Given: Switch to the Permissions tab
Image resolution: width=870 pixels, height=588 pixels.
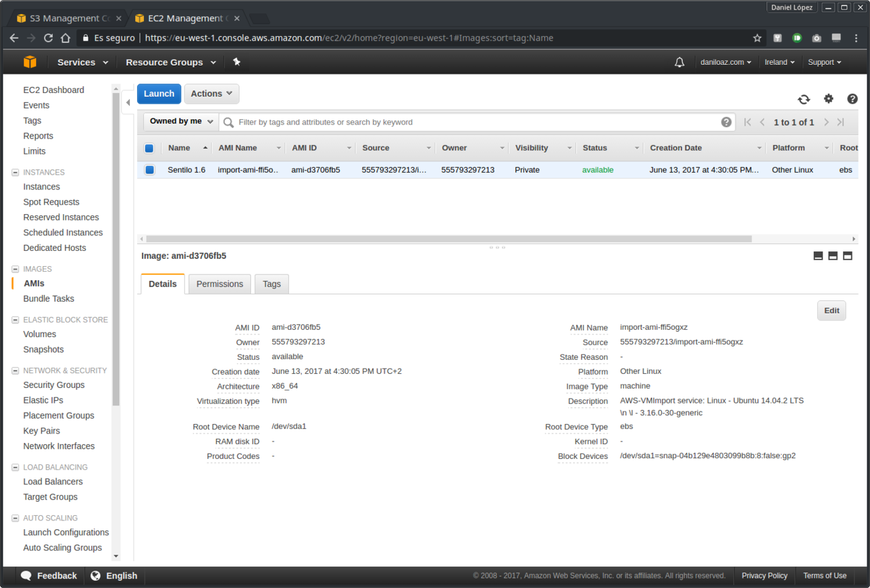Looking at the screenshot, I should 220,284.
